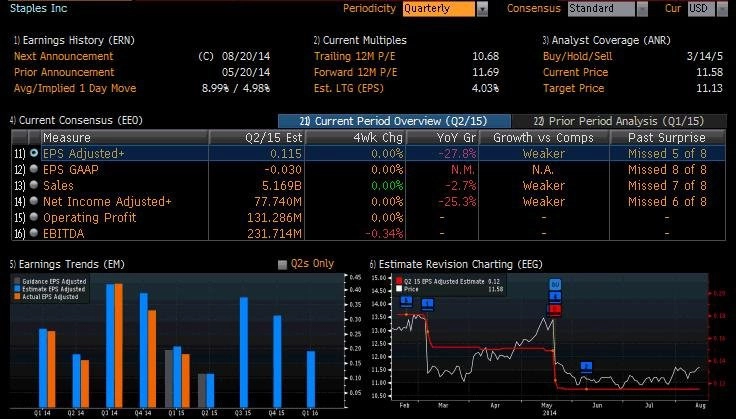Click the Target Price value 11.13
The image size is (736, 419).
pyautogui.click(x=710, y=88)
